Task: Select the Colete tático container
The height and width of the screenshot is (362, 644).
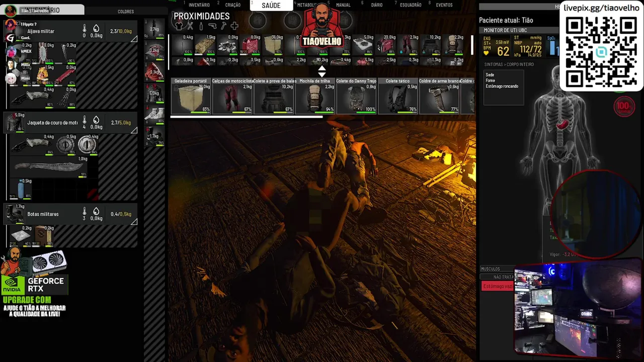Action: 398,96
